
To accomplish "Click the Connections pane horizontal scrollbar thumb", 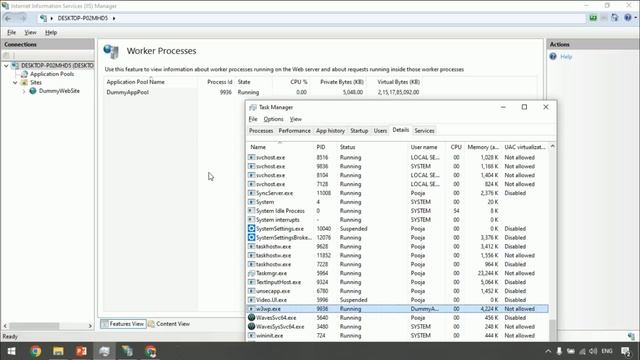I will click(x=34, y=326).
